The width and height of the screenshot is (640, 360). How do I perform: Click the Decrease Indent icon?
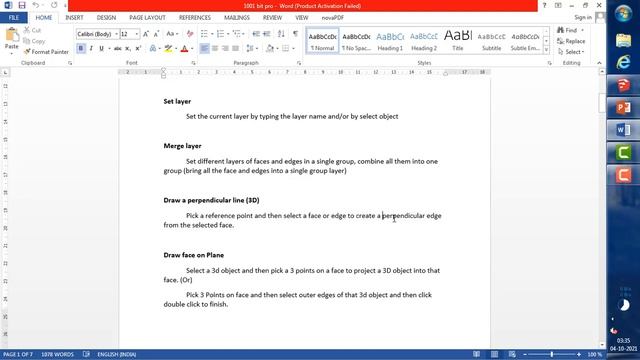click(256, 34)
